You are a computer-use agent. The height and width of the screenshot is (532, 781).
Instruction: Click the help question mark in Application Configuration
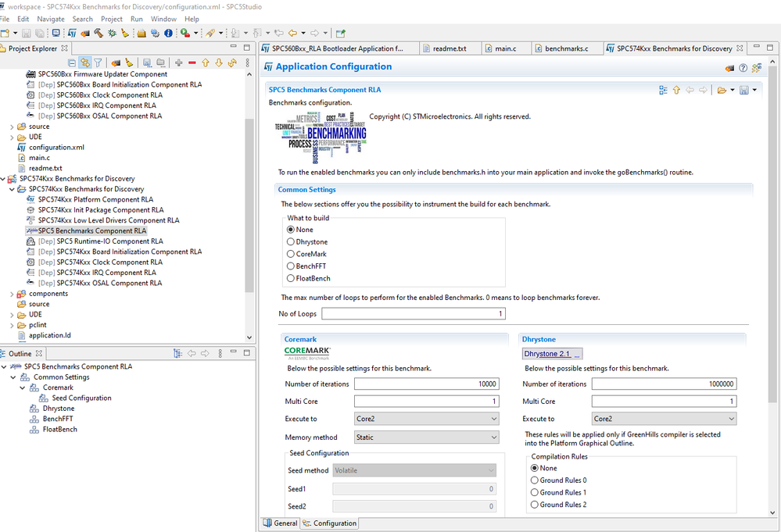click(743, 68)
